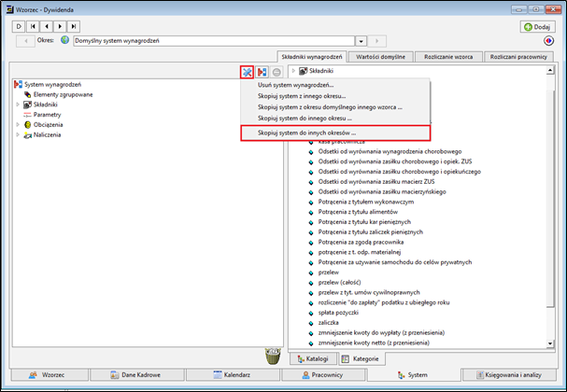Image resolution: width=567 pixels, height=392 pixels.
Task: Click the Dodaj button
Action: 538,27
